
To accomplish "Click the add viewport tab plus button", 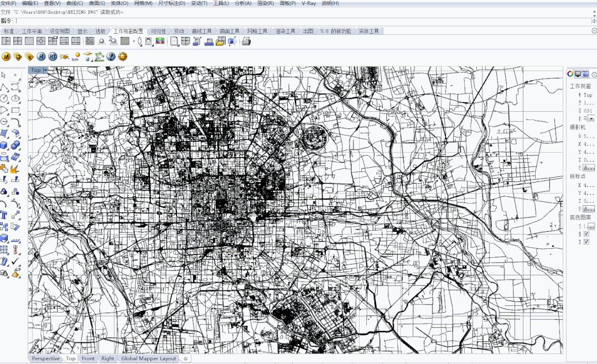I will click(186, 358).
